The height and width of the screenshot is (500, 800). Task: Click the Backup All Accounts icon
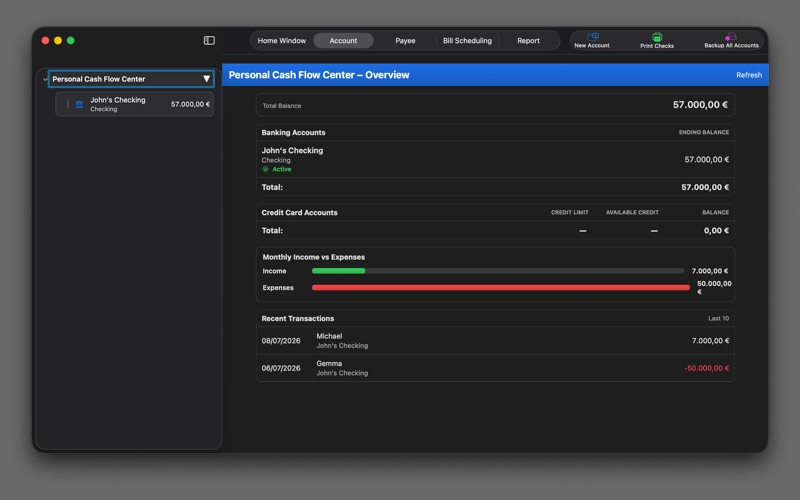[731, 37]
